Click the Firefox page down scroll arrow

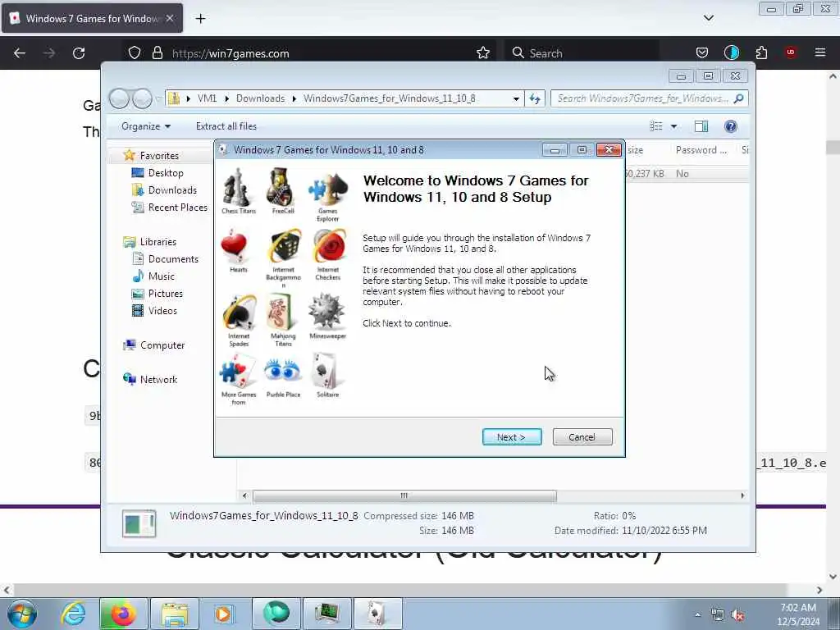[x=833, y=577]
